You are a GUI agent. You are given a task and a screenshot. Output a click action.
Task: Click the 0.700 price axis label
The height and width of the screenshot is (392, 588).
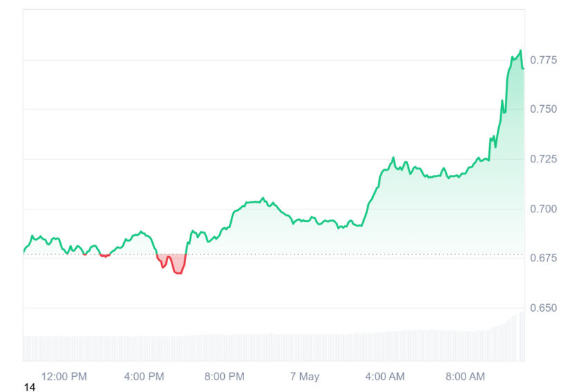[543, 209]
